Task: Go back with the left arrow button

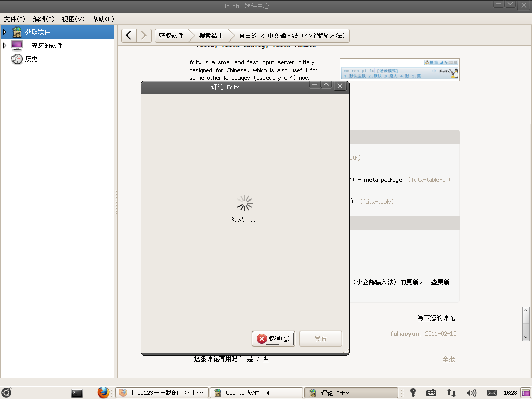Action: [x=129, y=35]
